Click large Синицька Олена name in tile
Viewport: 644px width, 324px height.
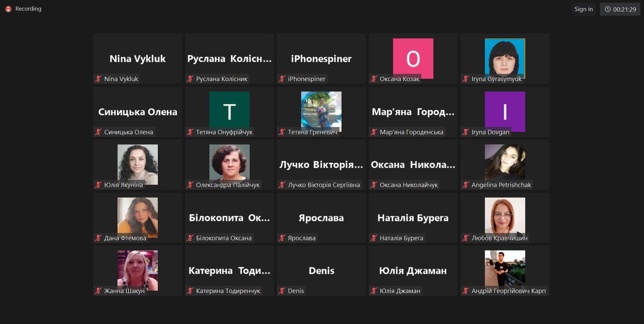coord(138,112)
